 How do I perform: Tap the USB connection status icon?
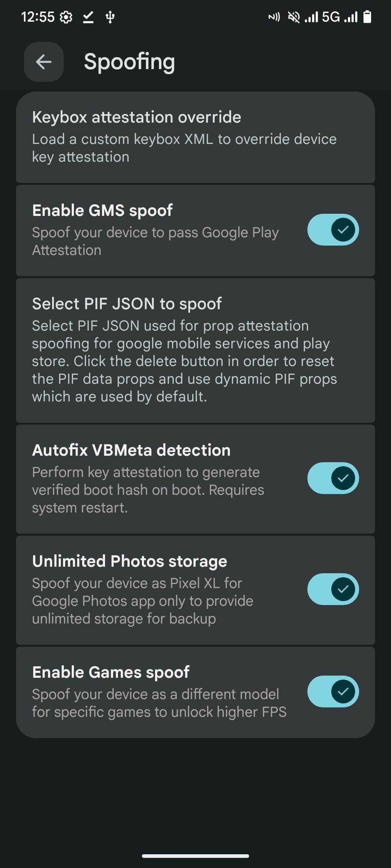[110, 17]
